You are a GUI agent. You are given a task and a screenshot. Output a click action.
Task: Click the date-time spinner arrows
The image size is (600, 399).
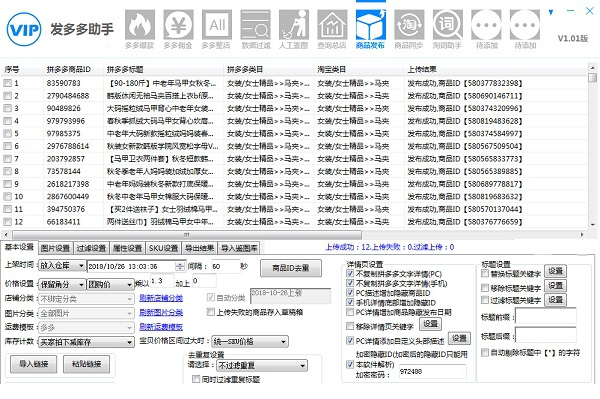(180, 266)
